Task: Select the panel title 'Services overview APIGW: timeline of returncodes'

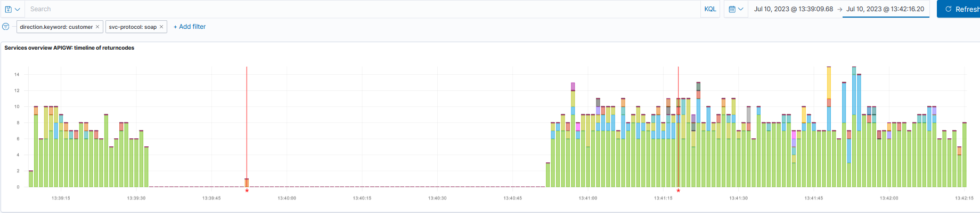Action: pos(69,48)
